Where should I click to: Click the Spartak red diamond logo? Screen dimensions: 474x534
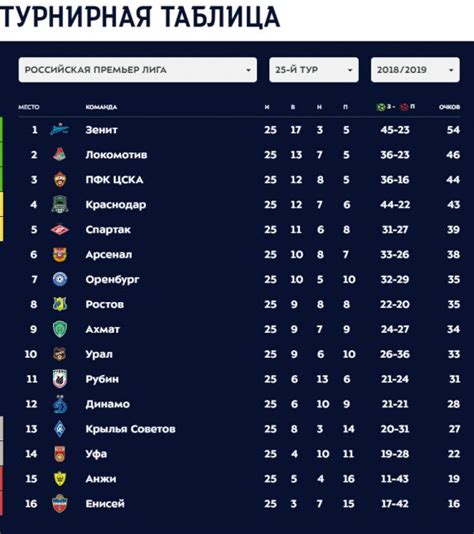tap(60, 230)
